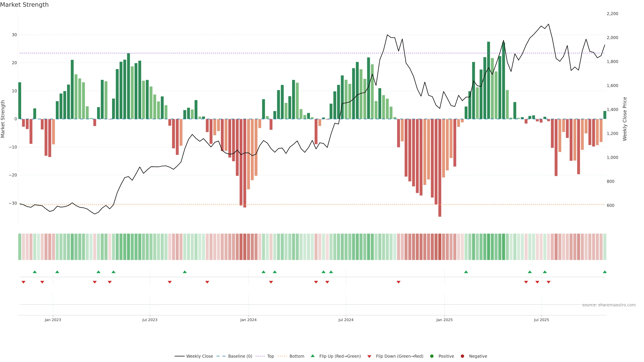Viewport: 644px width, 362px height.
Task: Click the leftmost red flip-down triangle marker
Action: [x=23, y=282]
